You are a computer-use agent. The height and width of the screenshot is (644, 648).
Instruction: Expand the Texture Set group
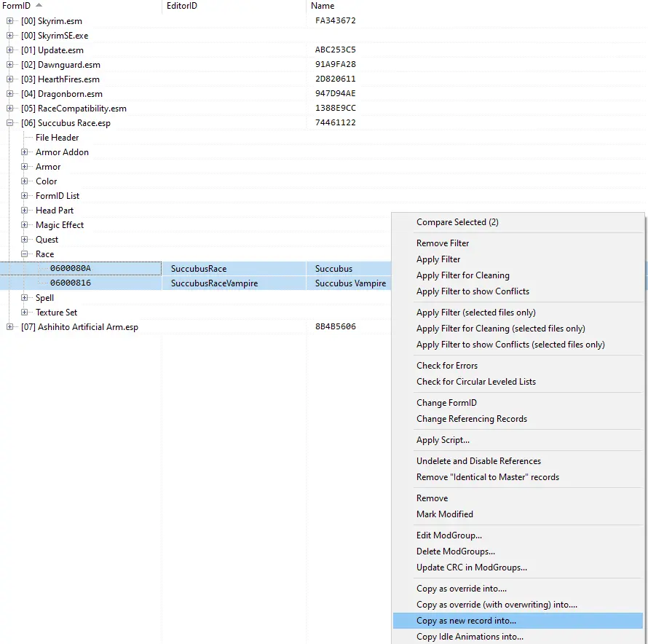[x=24, y=313]
